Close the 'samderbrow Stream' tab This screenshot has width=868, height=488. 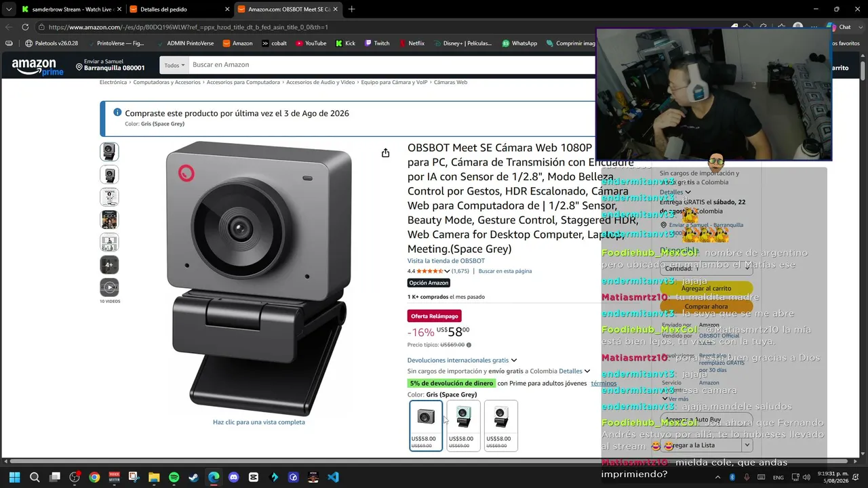[x=119, y=9]
